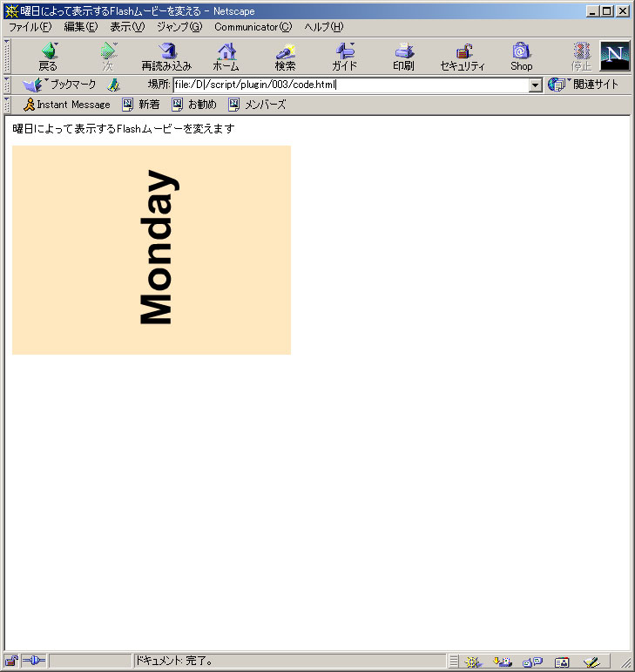Open Composer from component bar

click(591, 662)
